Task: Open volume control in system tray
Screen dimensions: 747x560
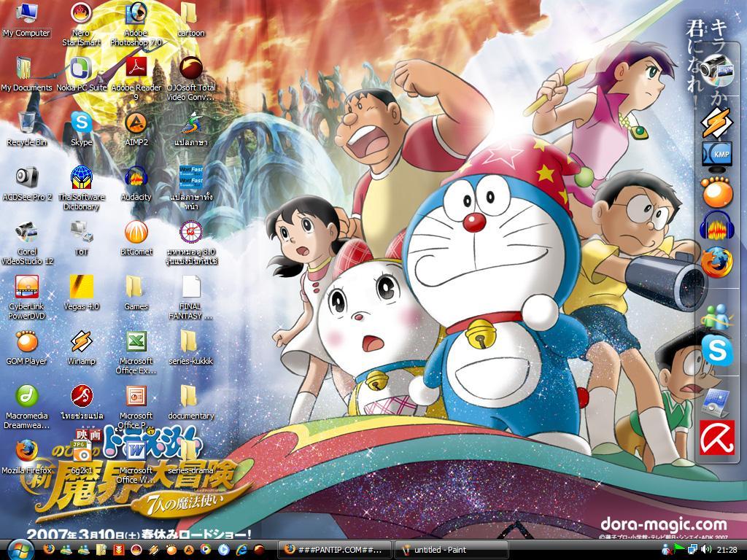Action: click(x=706, y=550)
